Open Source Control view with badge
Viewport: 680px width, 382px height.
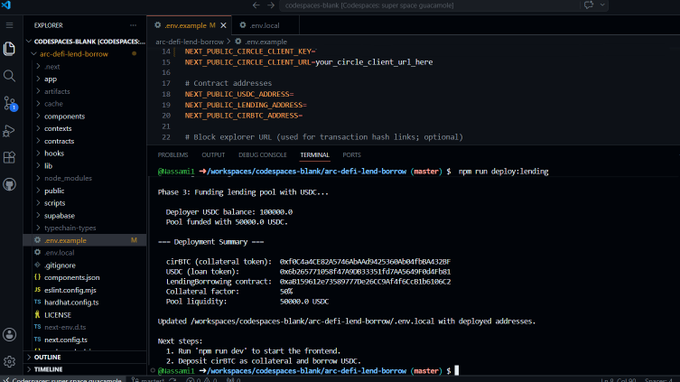pos(9,103)
